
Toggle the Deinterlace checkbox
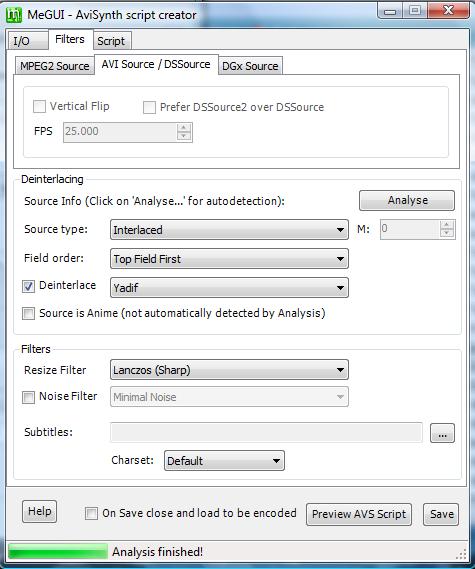(x=28, y=286)
